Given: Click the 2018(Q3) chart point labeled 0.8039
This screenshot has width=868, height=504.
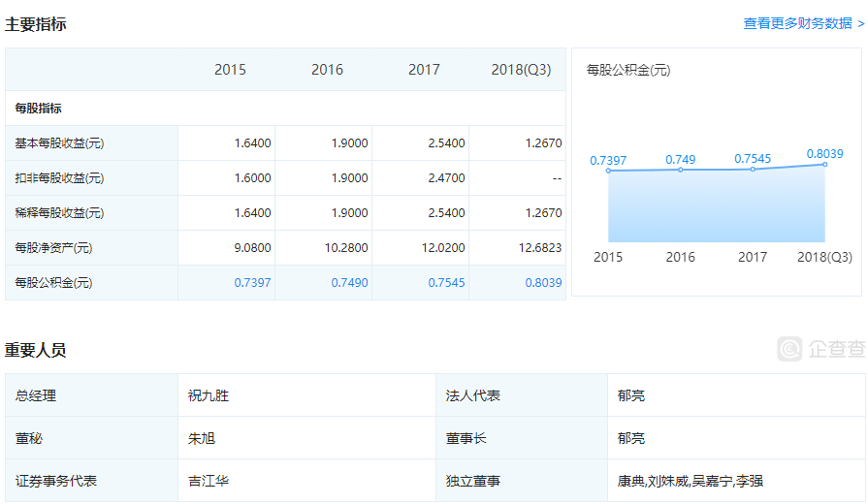Looking at the screenshot, I should click(824, 164).
